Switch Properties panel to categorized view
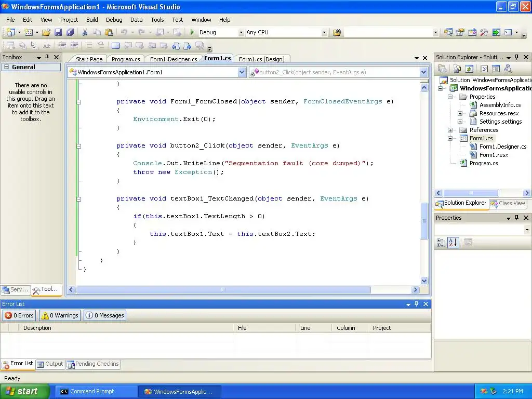532x399 pixels. point(441,243)
